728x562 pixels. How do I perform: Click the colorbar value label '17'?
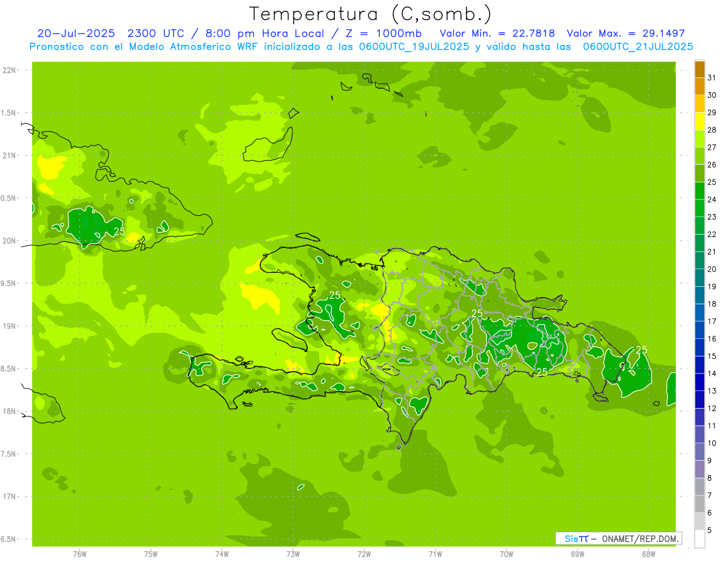(x=712, y=321)
